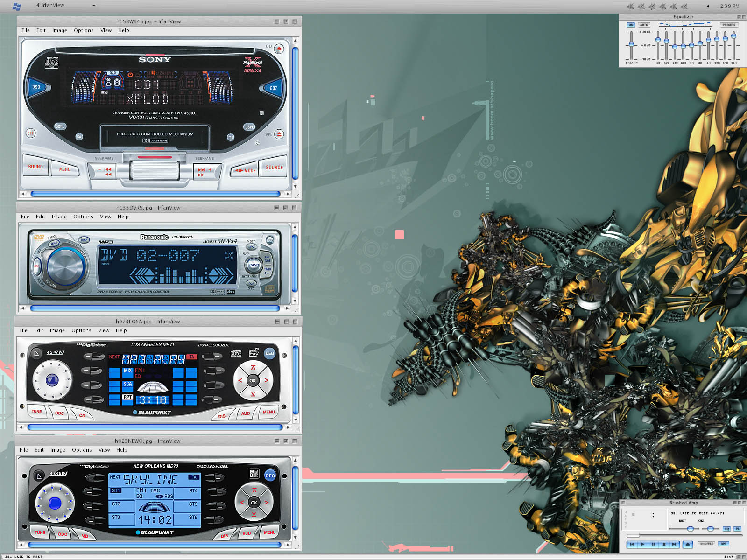
Task: Click vertical scrollbar in h023LOSA.jpg window
Action: point(295,380)
